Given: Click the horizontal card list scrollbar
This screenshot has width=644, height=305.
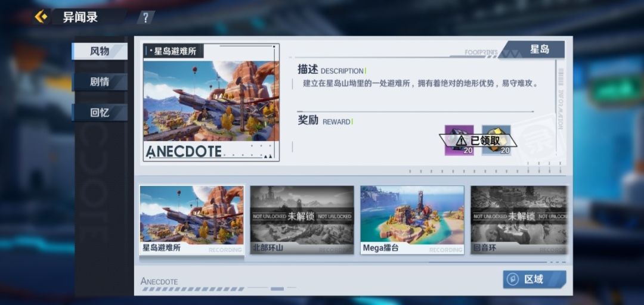Looking at the screenshot, I should coord(497,262).
